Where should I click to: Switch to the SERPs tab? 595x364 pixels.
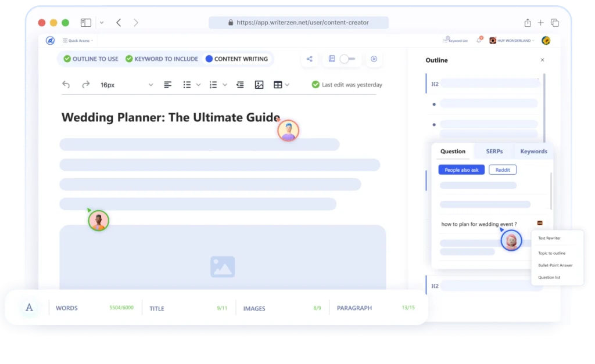click(x=494, y=151)
